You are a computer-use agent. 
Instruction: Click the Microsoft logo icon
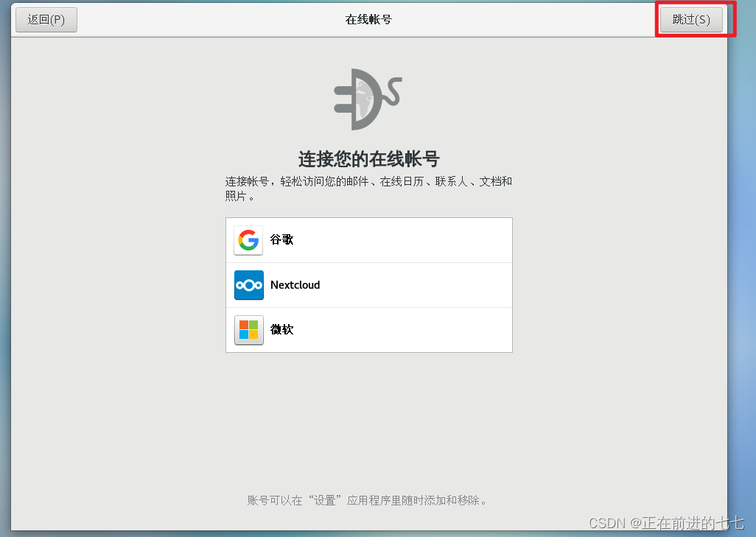coord(249,330)
